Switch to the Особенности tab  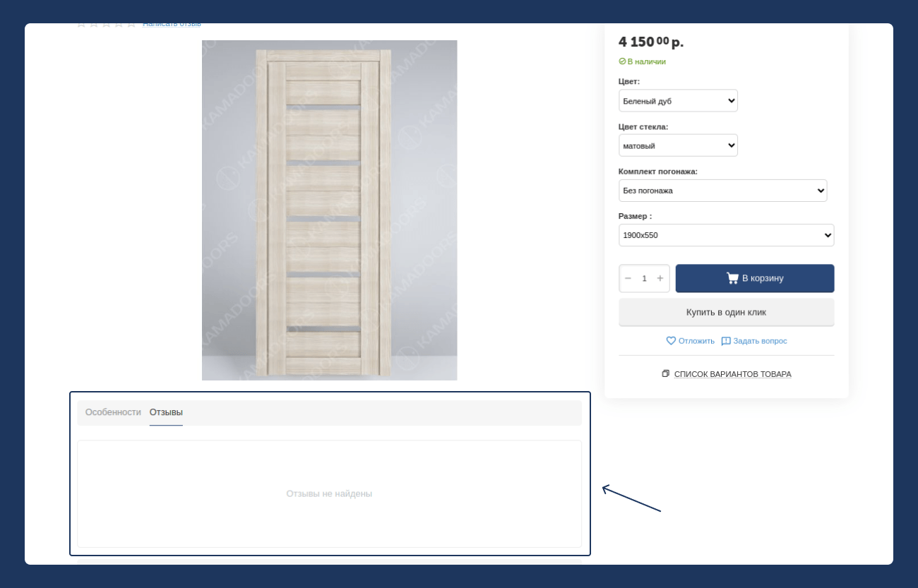pos(113,412)
